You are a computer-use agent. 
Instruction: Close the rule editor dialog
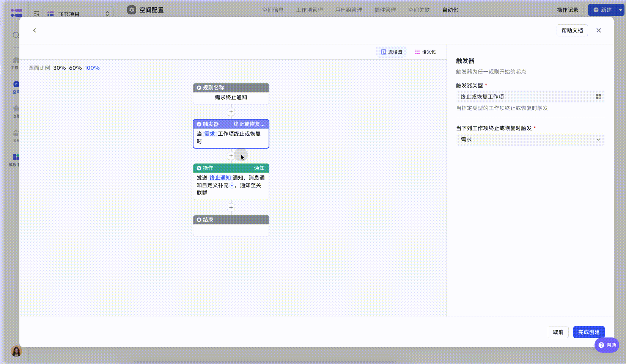599,30
